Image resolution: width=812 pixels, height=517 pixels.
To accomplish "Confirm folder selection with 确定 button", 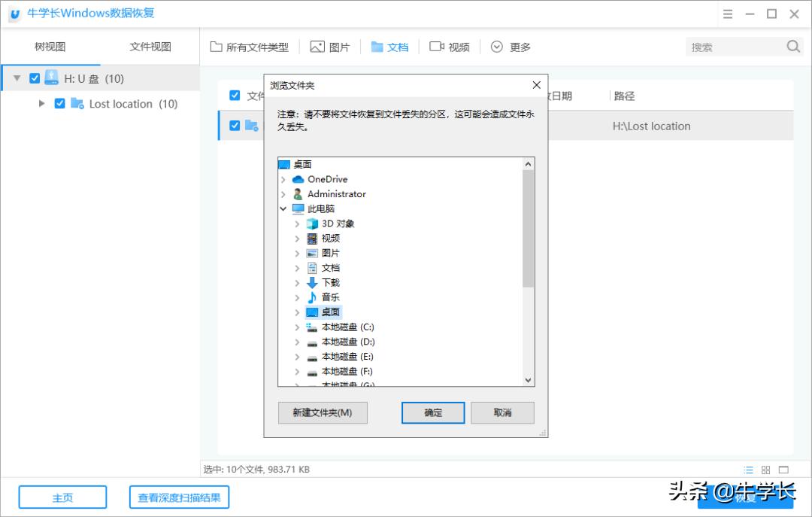I will [x=432, y=412].
